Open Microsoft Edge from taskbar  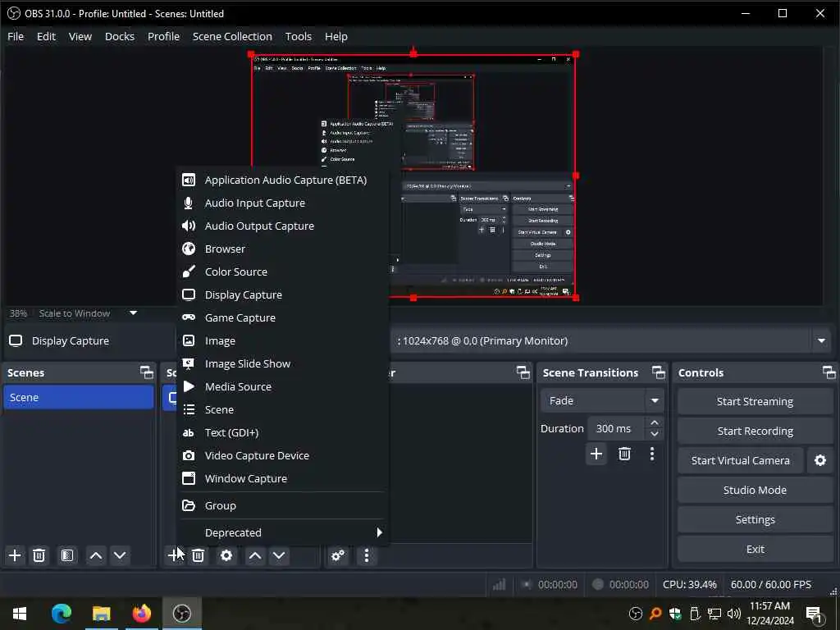click(62, 614)
